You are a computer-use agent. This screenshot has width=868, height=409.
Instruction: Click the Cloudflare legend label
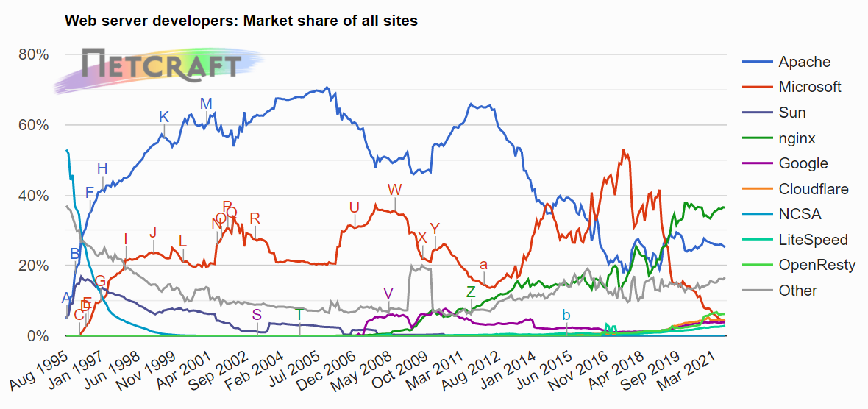click(x=813, y=189)
